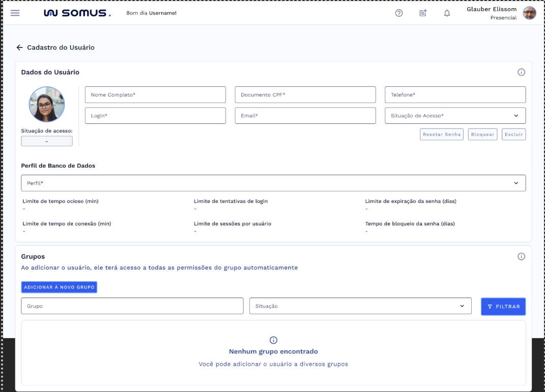Click the Excluir button
Viewport: 545px width, 392px height.
click(513, 135)
